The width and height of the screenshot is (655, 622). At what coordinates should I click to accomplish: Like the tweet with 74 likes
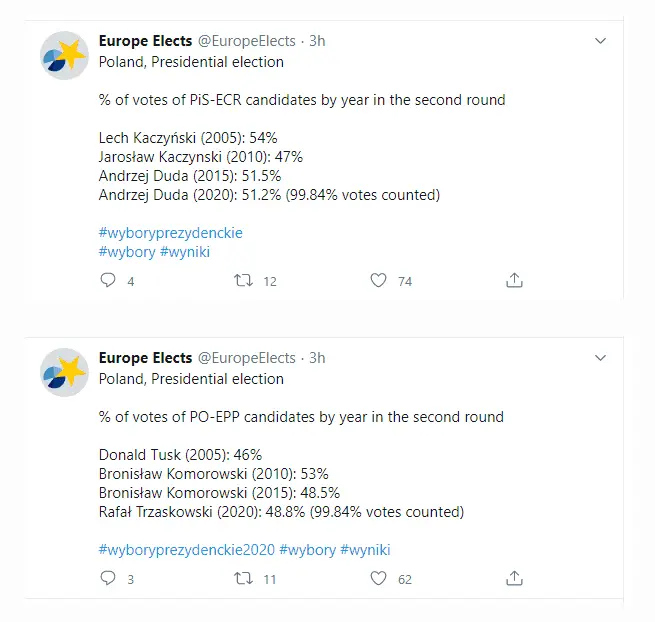(x=378, y=280)
